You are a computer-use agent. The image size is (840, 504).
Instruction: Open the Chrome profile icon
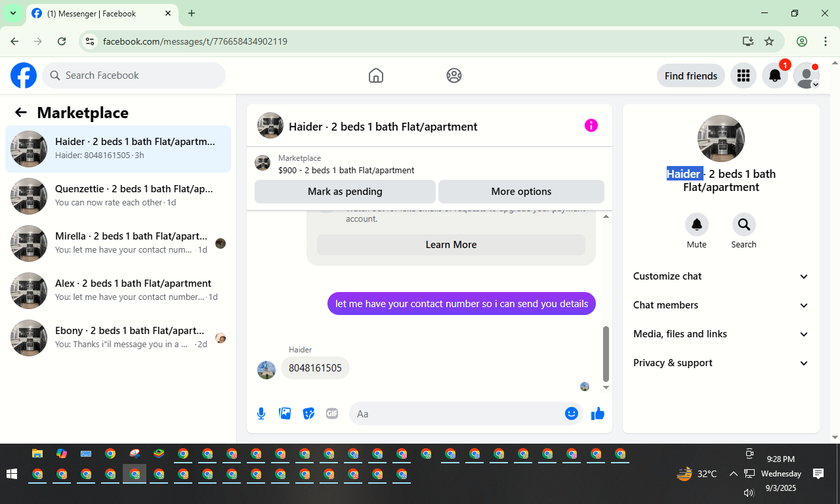802,41
